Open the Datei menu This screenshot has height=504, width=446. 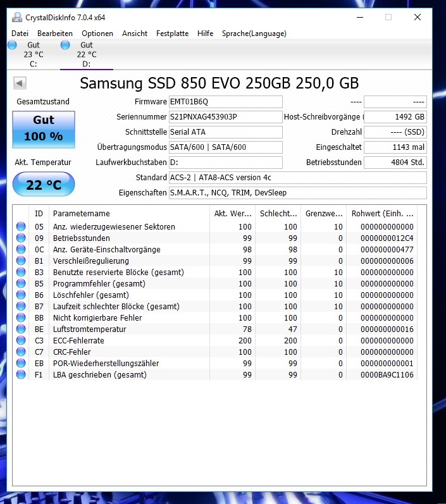click(x=20, y=34)
